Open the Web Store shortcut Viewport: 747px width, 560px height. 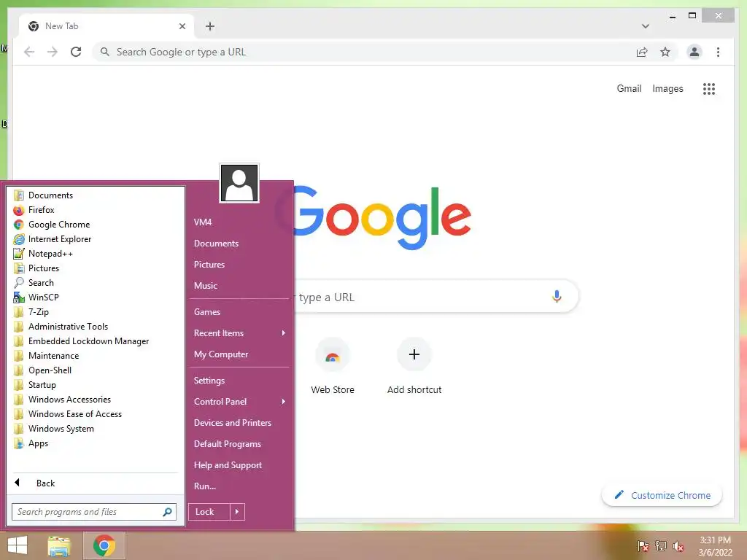point(333,366)
